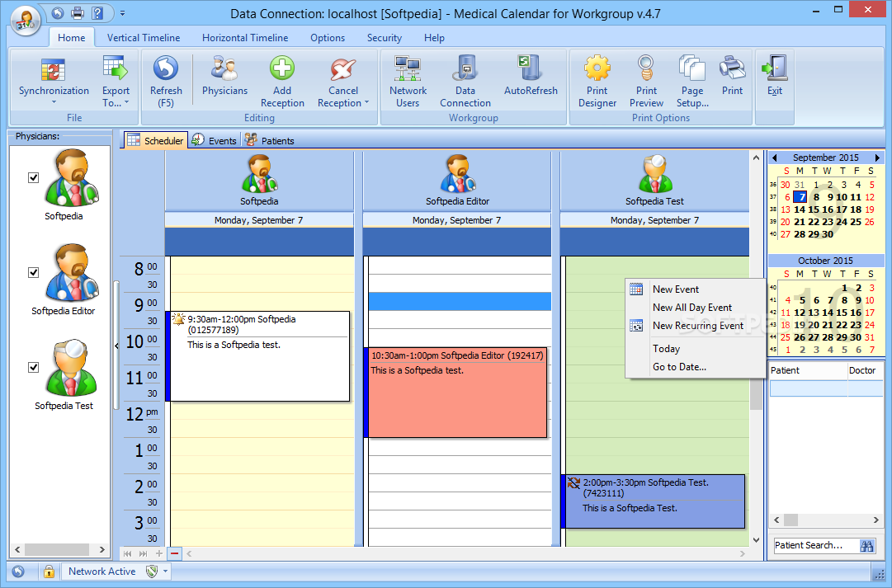Click the Network Active status label
The width and height of the screenshot is (892, 588).
click(x=101, y=572)
